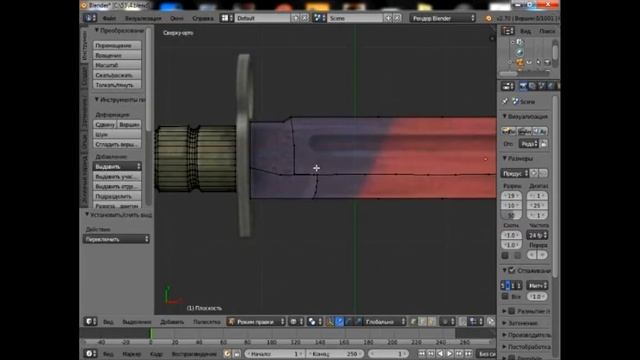Open 3D viewport Добавить menu
The width and height of the screenshot is (640, 360).
(172, 322)
